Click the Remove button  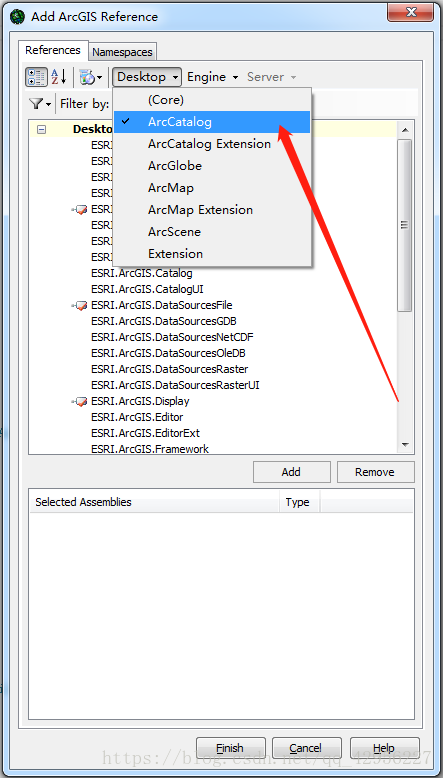[x=376, y=472]
